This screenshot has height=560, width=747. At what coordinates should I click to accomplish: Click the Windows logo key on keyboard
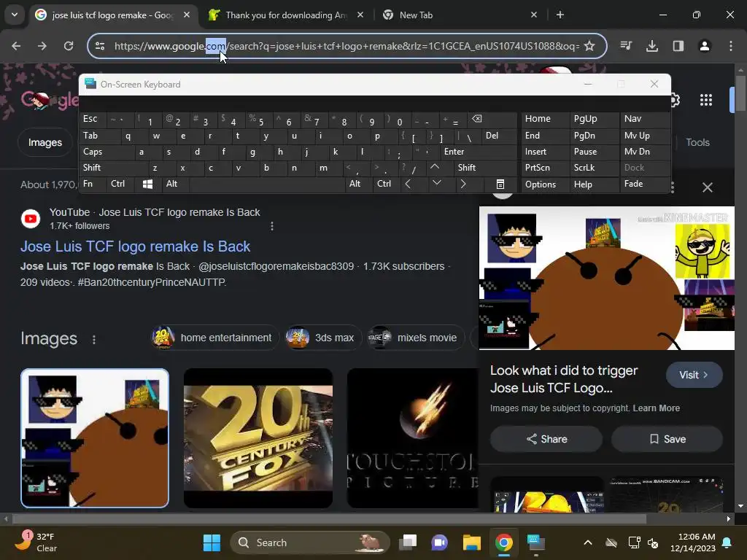pyautogui.click(x=148, y=184)
